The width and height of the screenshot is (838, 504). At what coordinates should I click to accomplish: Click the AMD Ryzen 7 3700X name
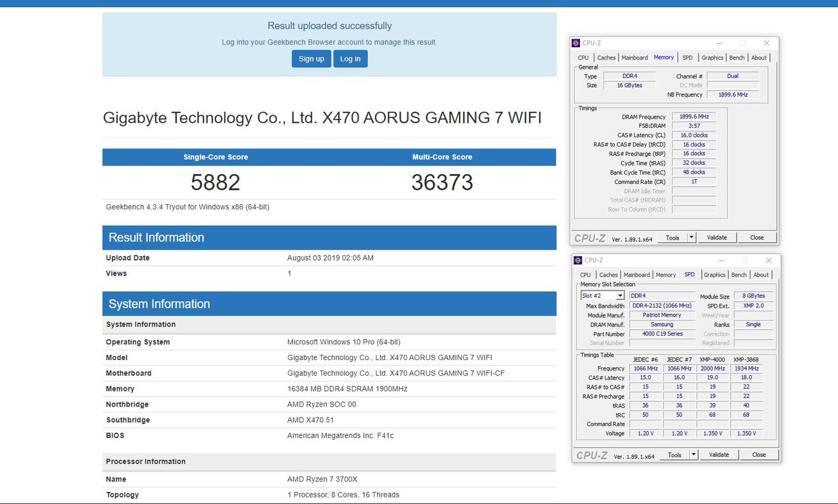pos(323,479)
